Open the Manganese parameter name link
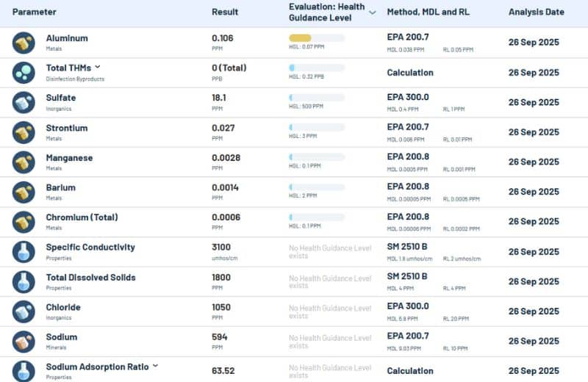Screen dimensions: 588x382 [71, 158]
